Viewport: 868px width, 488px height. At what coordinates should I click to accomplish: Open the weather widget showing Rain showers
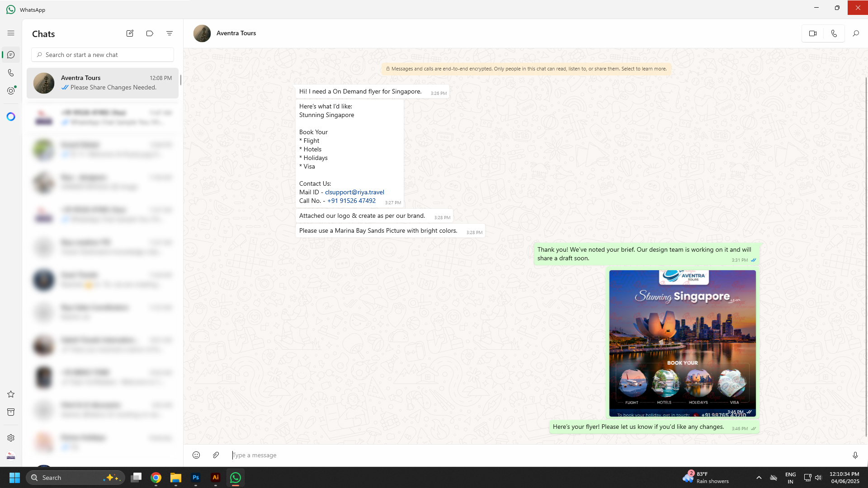(706, 478)
